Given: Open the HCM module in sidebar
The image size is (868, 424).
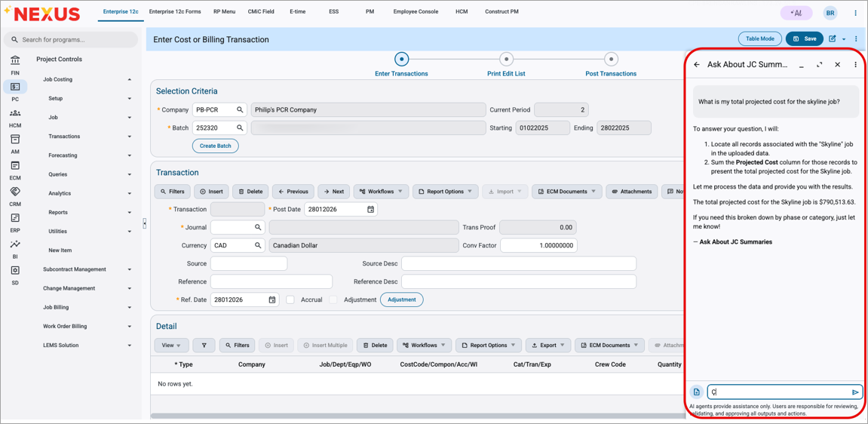Looking at the screenshot, I should 15,113.
